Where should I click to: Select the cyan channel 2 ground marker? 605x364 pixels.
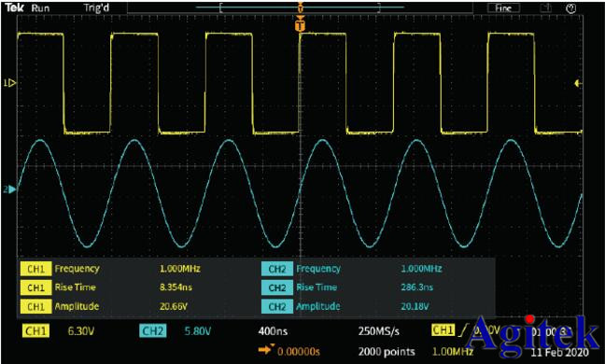10,189
